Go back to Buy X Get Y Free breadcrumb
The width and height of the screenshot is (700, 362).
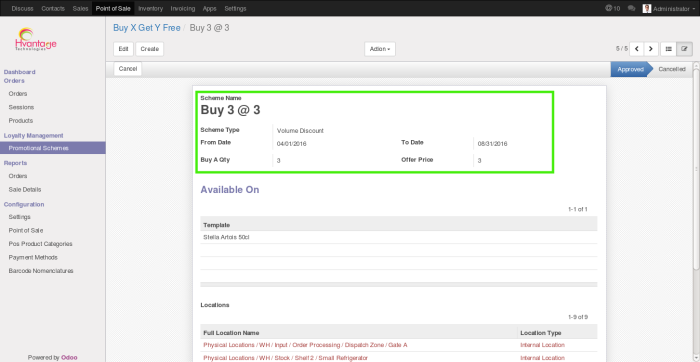(147, 28)
